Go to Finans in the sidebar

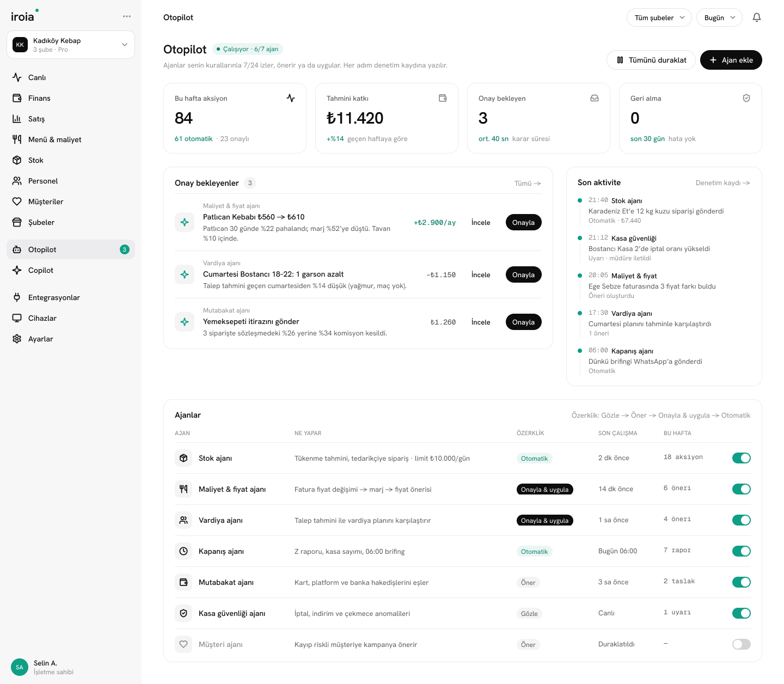click(71, 98)
